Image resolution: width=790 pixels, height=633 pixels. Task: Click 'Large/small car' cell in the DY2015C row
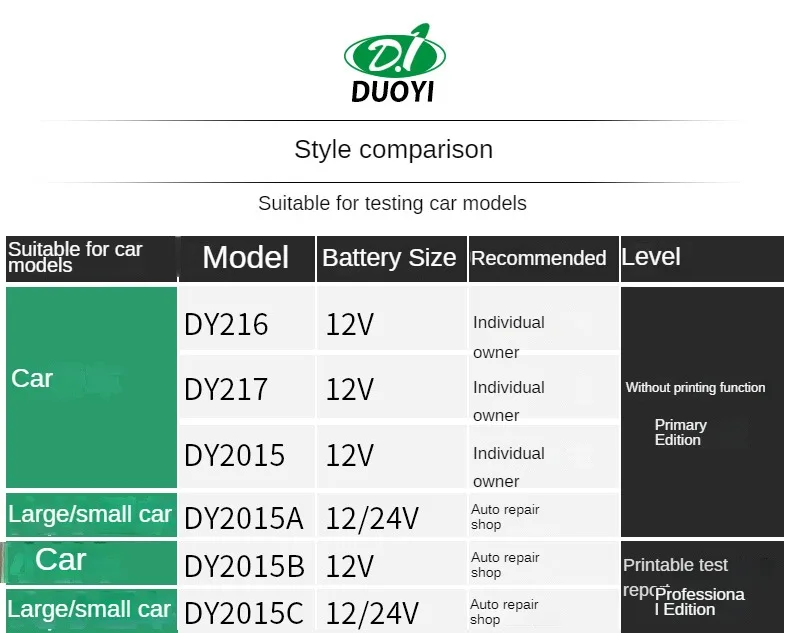pyautogui.click(x=91, y=610)
